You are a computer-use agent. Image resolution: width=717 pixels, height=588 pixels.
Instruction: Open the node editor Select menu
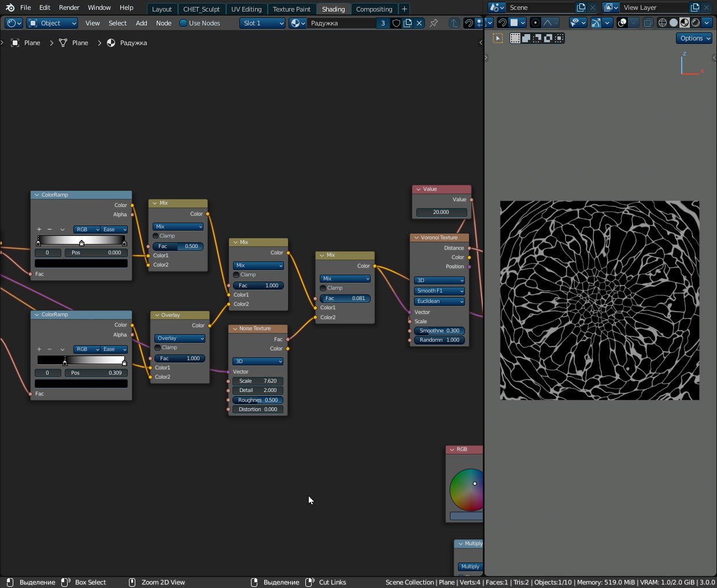point(117,23)
